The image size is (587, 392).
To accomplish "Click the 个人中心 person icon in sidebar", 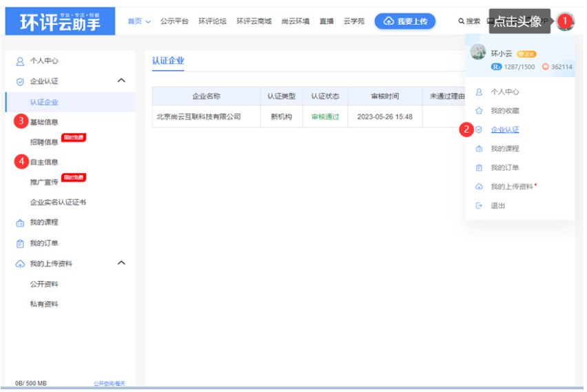I will coord(20,61).
